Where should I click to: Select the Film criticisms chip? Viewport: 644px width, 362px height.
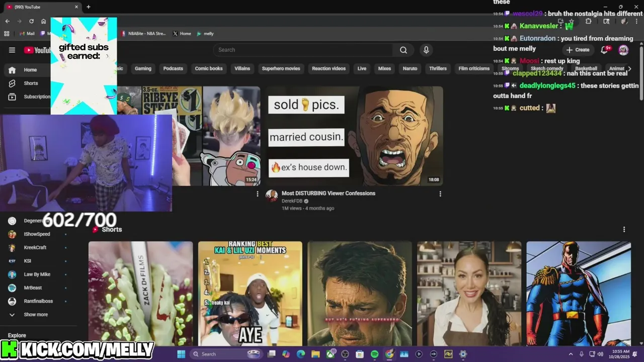(x=474, y=68)
